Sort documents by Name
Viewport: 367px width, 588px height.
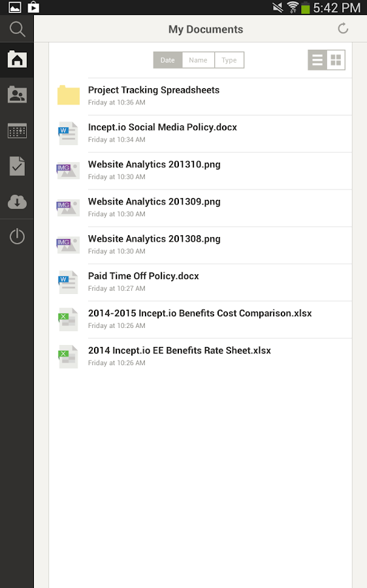point(199,60)
